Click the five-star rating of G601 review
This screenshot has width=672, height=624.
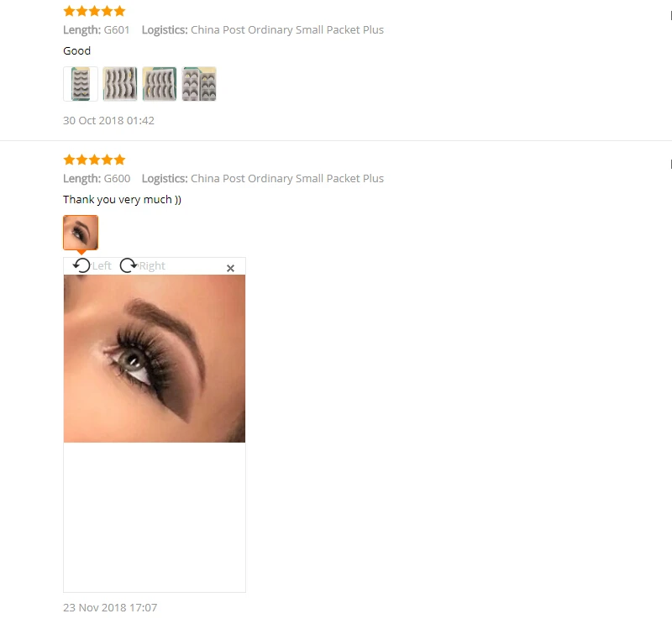click(94, 11)
